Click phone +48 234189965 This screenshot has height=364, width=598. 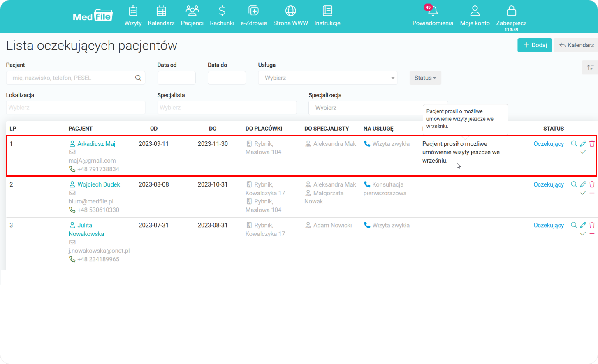pyautogui.click(x=98, y=259)
